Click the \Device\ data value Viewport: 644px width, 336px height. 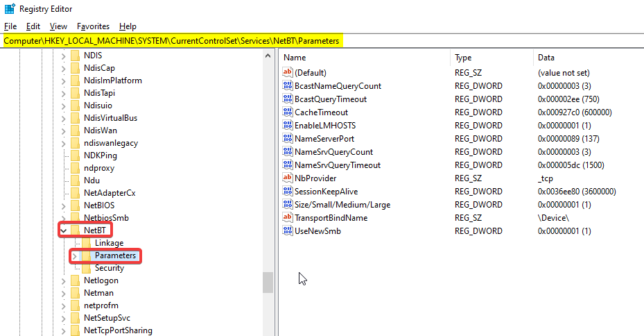pos(553,217)
